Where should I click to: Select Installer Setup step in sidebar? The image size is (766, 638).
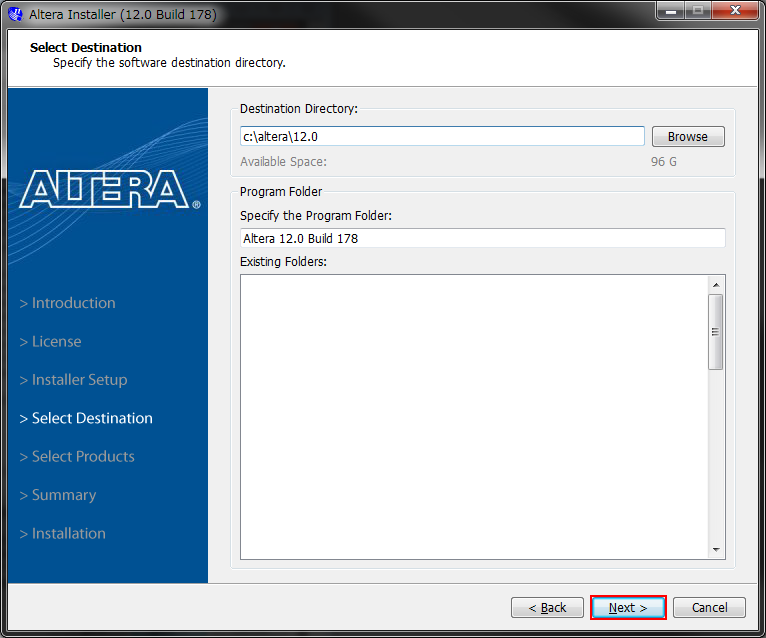(x=73, y=380)
